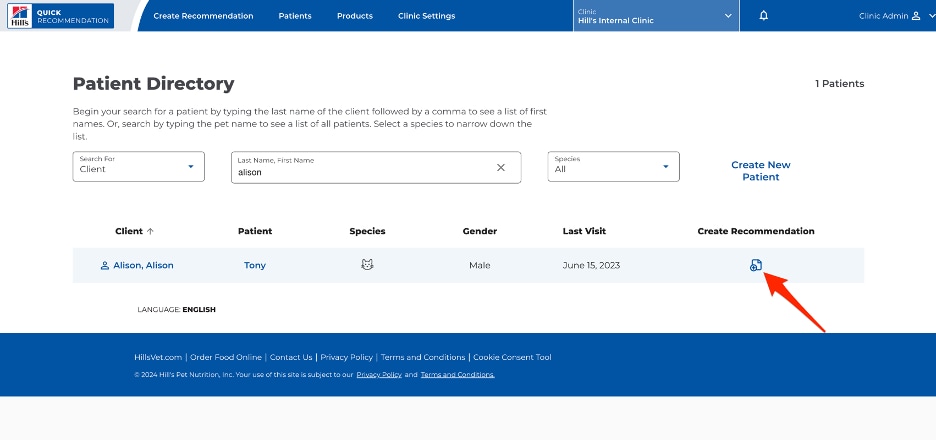936x440 pixels.
Task: Open Clinic Settings in the navigation bar
Action: pyautogui.click(x=426, y=16)
